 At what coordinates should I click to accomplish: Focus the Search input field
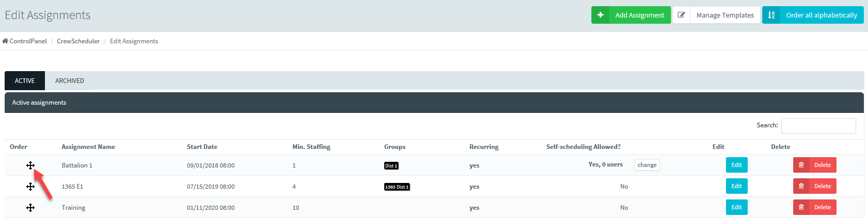(x=818, y=125)
